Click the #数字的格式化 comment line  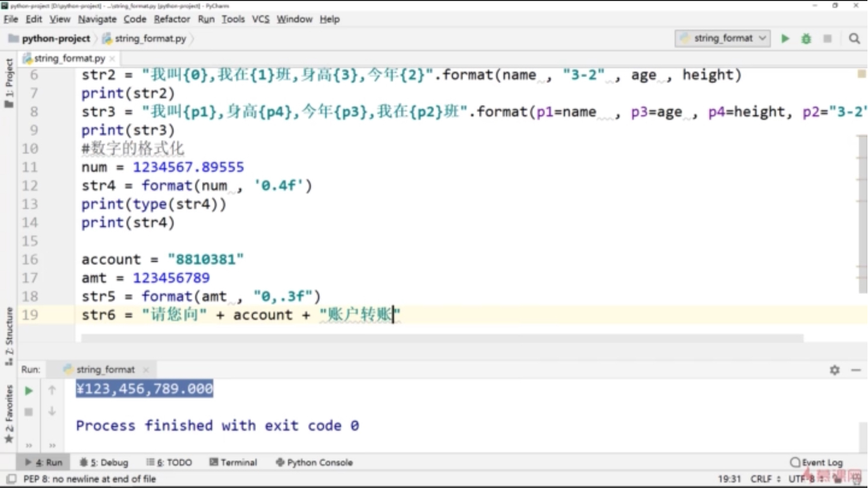pyautogui.click(x=132, y=149)
